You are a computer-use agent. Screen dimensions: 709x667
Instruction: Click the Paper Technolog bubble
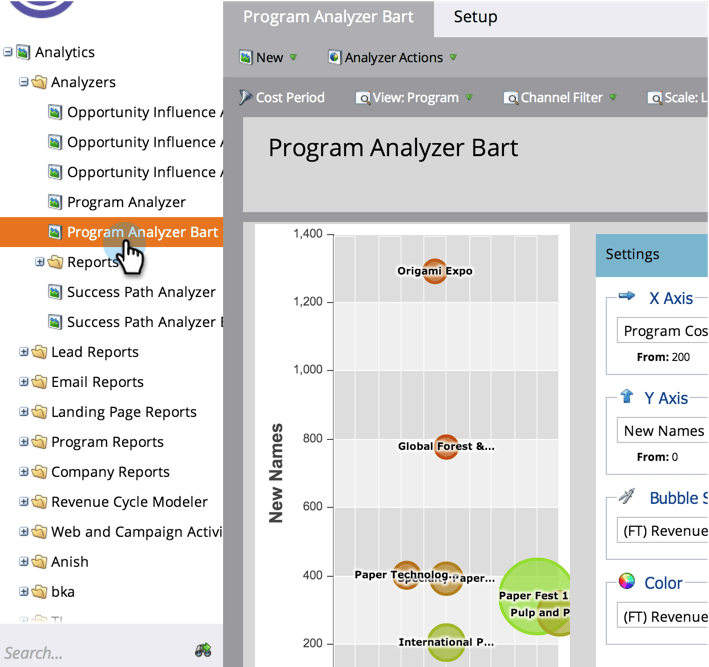pos(406,575)
